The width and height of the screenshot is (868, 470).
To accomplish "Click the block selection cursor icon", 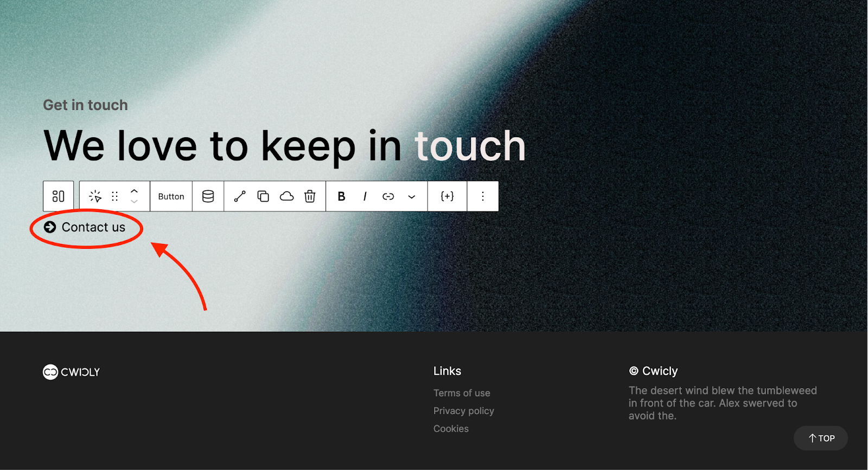I will [x=95, y=196].
